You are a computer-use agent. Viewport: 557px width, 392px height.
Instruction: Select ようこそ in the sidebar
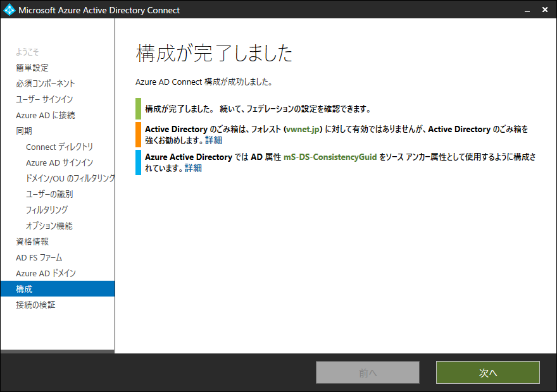pos(27,52)
